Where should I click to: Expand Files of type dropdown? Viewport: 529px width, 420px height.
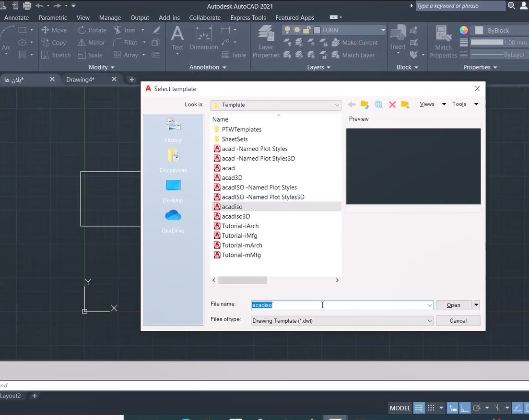tap(429, 320)
